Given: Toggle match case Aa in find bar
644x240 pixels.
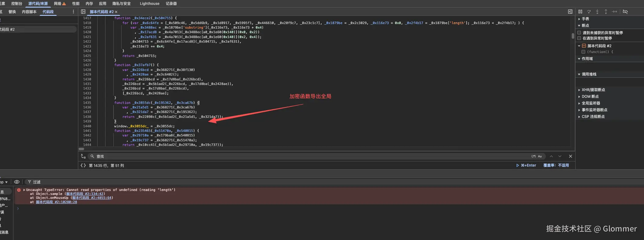Looking at the screenshot, I should (540, 156).
